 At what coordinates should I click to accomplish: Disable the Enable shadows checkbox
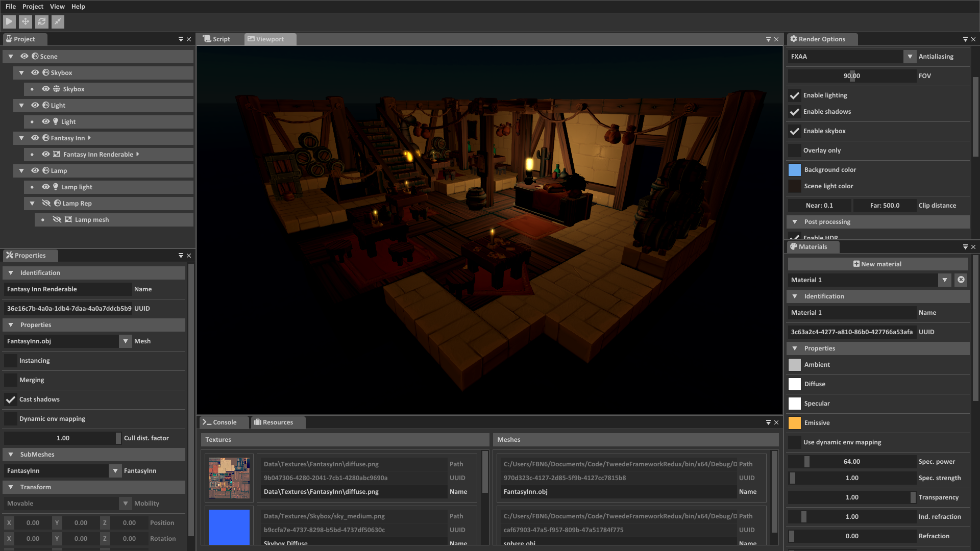795,112
